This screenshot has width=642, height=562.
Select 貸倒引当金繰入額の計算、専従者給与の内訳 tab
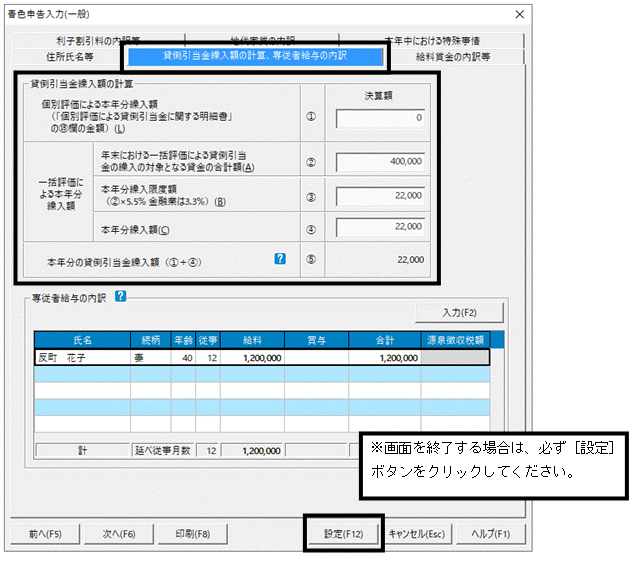(255, 56)
